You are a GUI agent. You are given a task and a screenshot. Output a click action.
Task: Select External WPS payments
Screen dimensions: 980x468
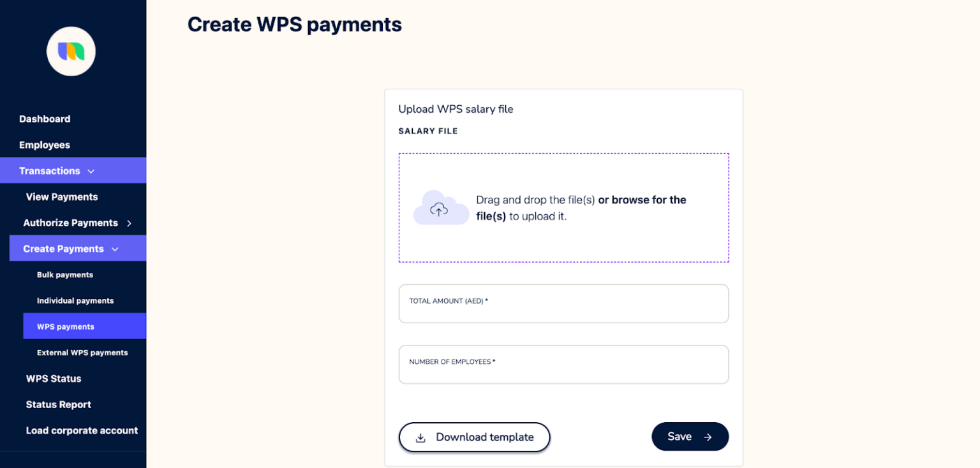point(82,352)
